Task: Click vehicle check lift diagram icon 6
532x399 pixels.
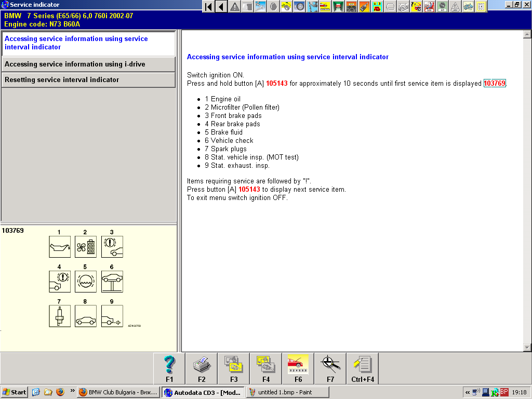Action: (x=112, y=281)
